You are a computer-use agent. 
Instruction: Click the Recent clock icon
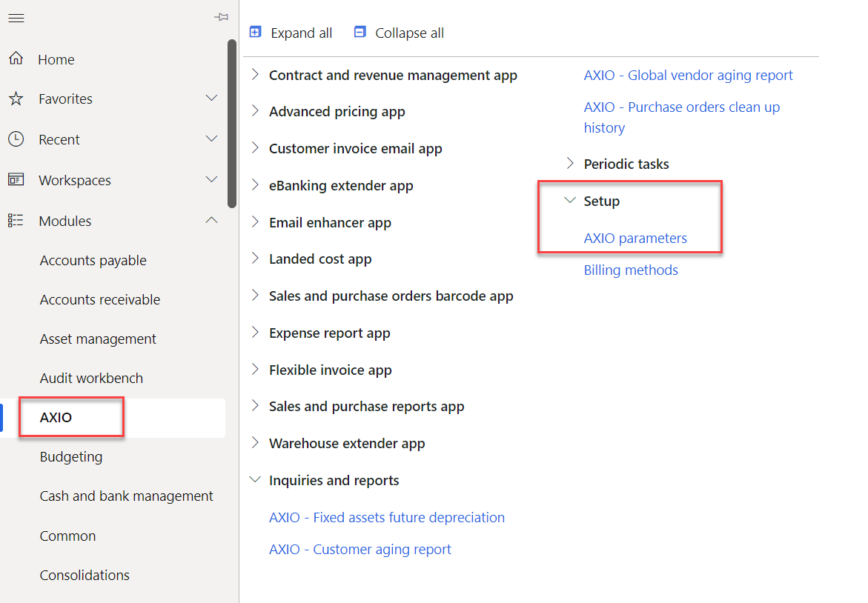click(16, 139)
